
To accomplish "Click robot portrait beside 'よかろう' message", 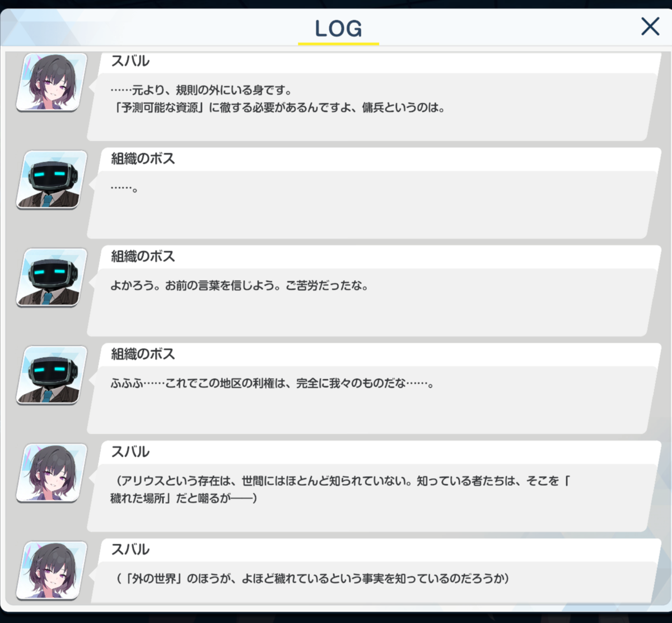I will pyautogui.click(x=52, y=278).
